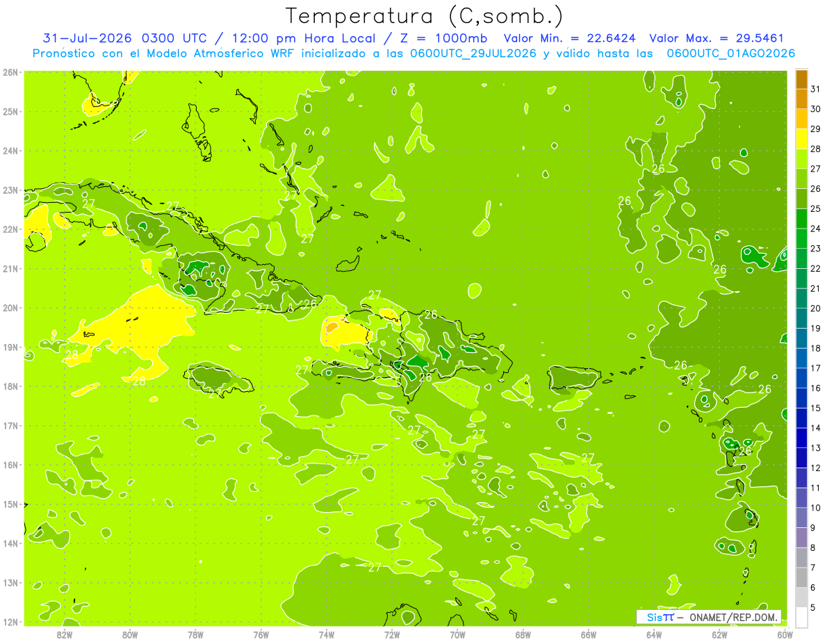Click the '12N' latitude label
834x644 pixels.
[x=10, y=622]
